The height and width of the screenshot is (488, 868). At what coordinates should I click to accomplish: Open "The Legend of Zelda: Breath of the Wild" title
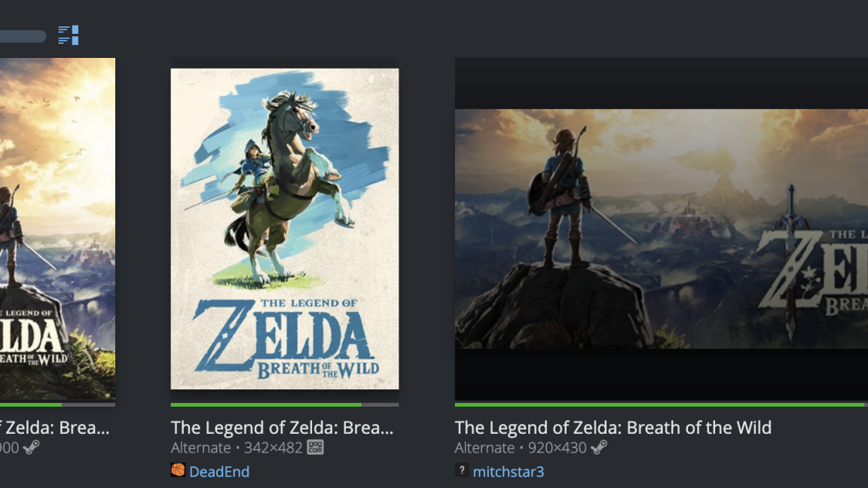click(613, 427)
